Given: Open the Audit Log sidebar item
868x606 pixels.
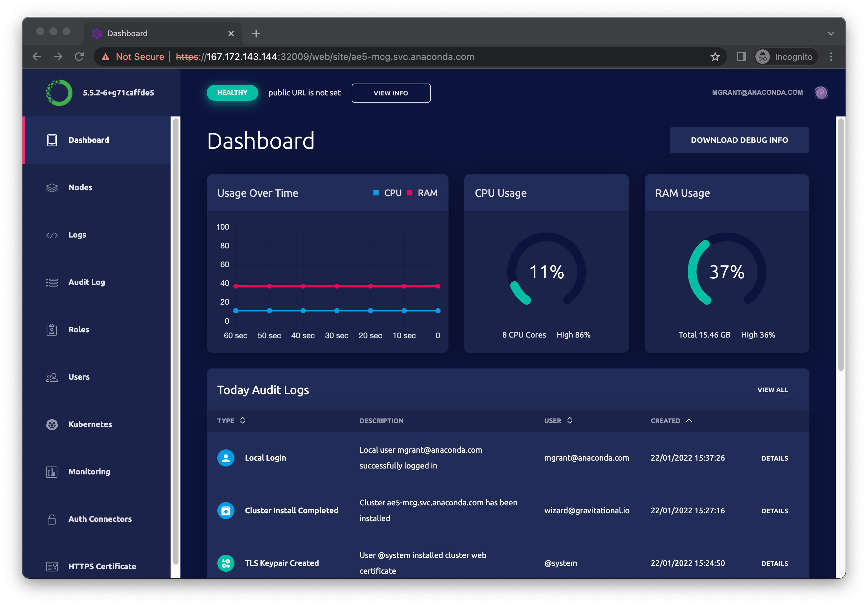Looking at the screenshot, I should [x=87, y=282].
